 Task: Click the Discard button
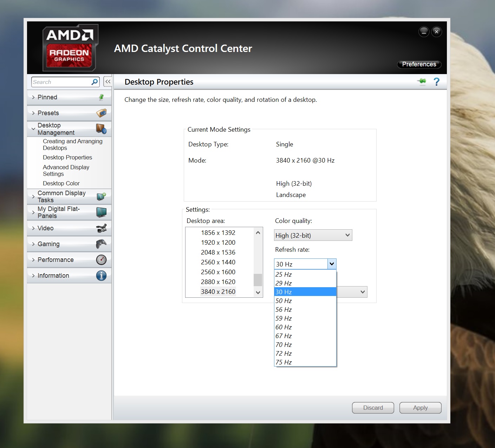coord(373,408)
